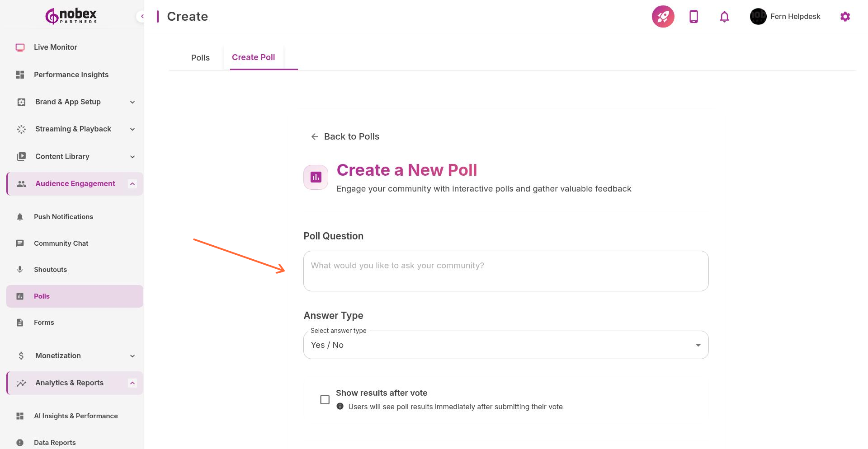Viewport: 868px width, 449px height.
Task: Open the Forms page
Action: click(x=44, y=322)
